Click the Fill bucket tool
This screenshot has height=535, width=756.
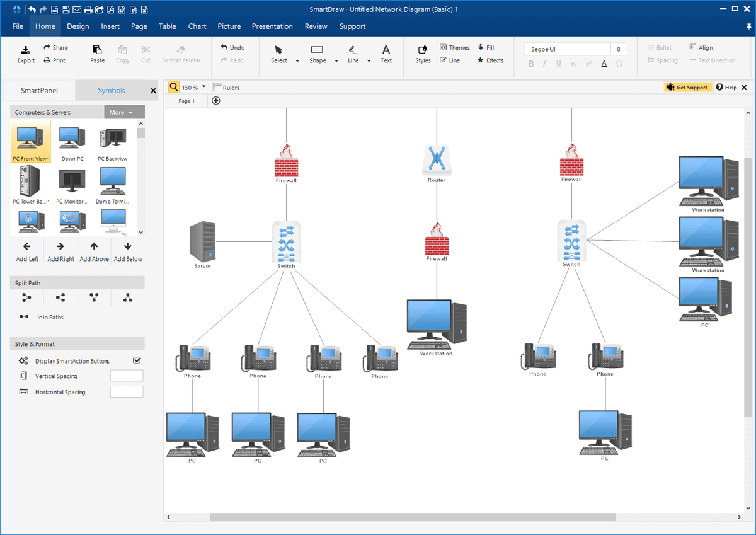pos(486,47)
